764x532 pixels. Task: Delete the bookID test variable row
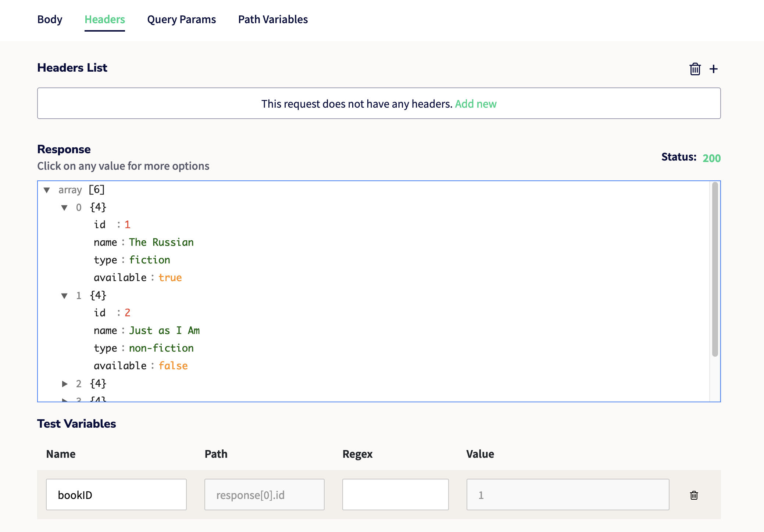[x=694, y=495]
